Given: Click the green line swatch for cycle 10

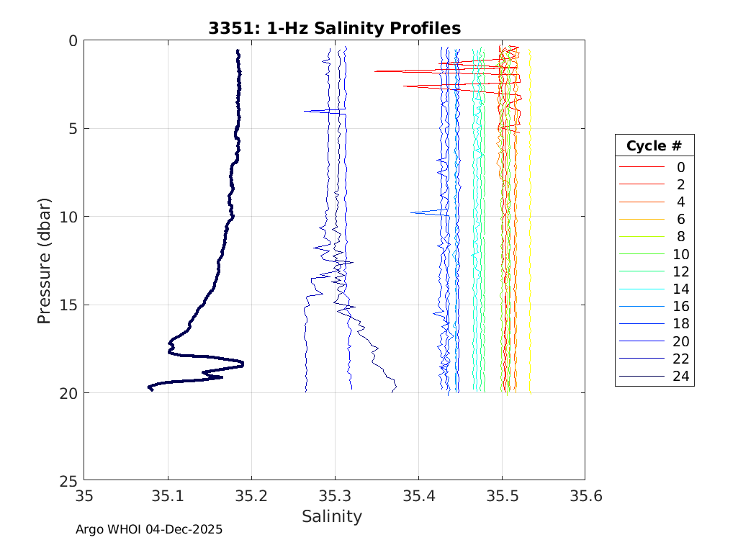Looking at the screenshot, I should click(641, 254).
